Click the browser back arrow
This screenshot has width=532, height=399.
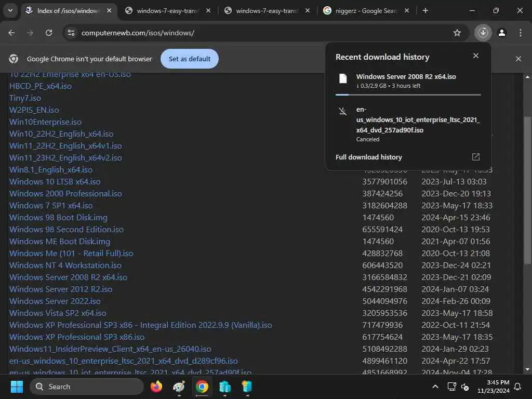coord(11,33)
